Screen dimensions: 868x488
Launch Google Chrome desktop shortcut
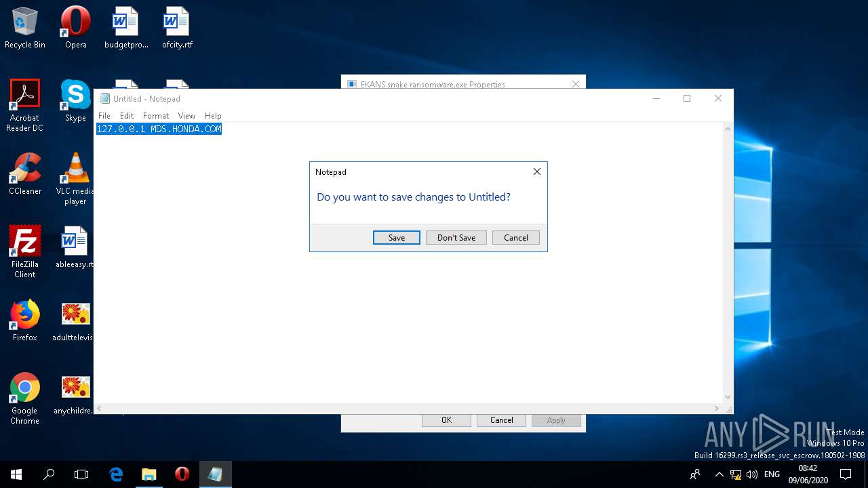[25, 399]
